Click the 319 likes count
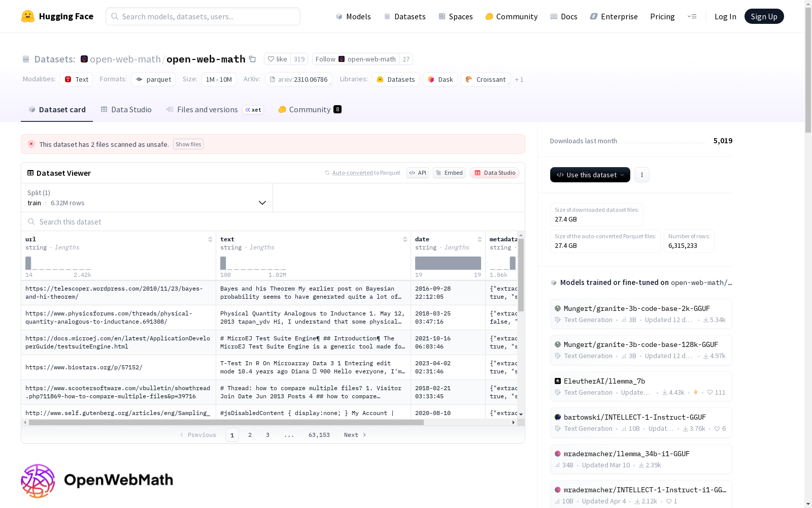812x508 pixels. (299, 59)
